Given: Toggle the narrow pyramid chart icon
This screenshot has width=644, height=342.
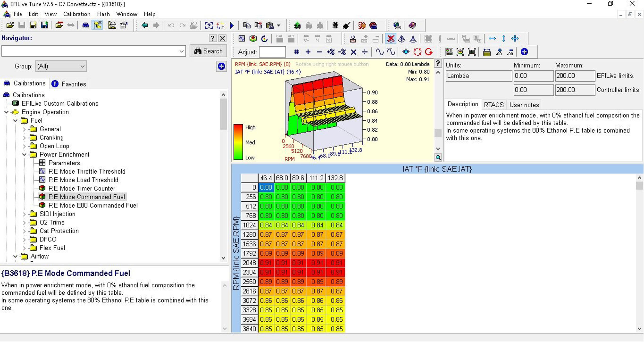Looking at the screenshot, I should point(413,39).
